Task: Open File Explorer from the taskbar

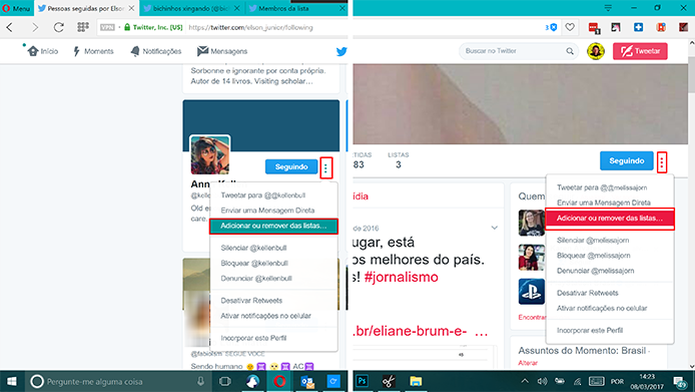Action: pos(416,381)
